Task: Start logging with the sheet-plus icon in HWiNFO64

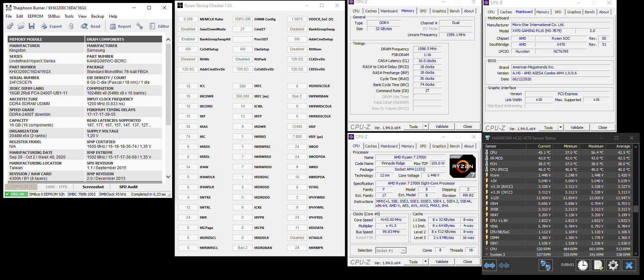Action: point(598,265)
